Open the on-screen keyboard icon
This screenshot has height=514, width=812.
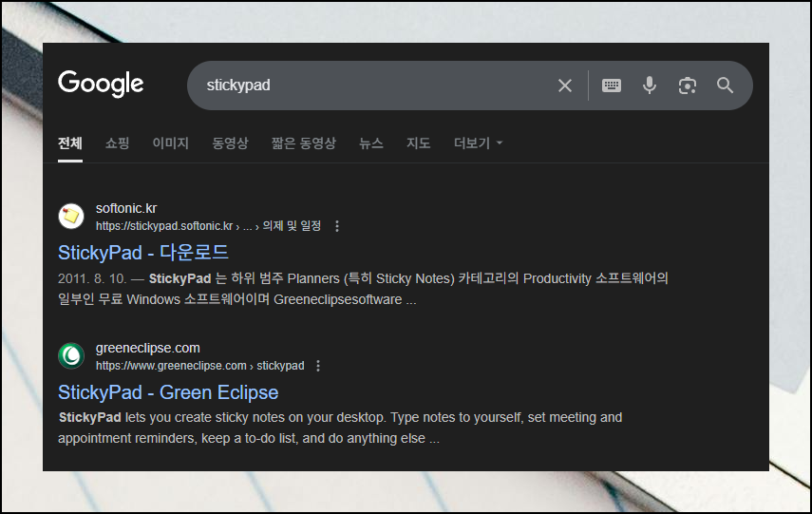pyautogui.click(x=612, y=86)
